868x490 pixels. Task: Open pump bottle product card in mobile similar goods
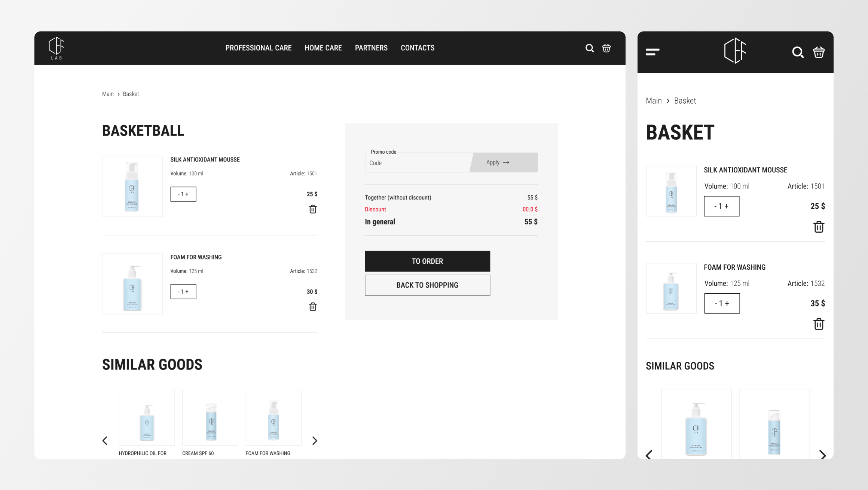coord(696,424)
